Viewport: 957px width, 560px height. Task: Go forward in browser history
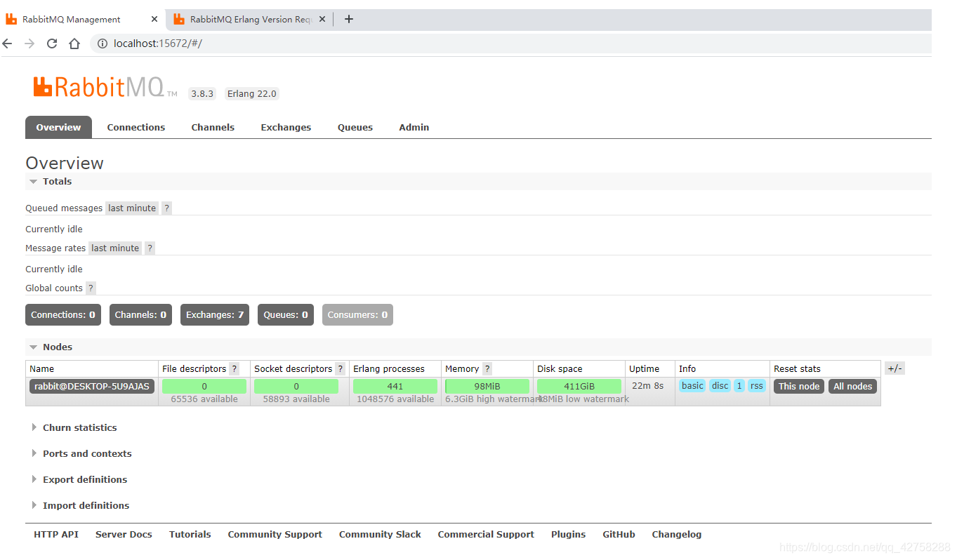[x=29, y=44]
